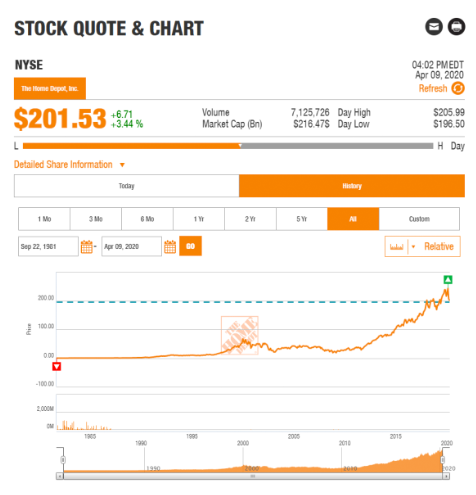476x495 pixels.
Task: Click the print icon
Action: 456,27
